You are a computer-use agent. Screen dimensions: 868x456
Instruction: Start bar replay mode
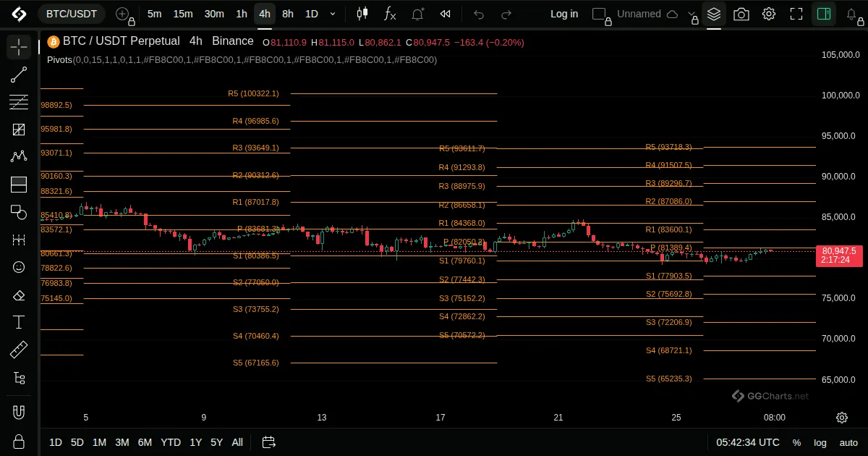point(446,14)
